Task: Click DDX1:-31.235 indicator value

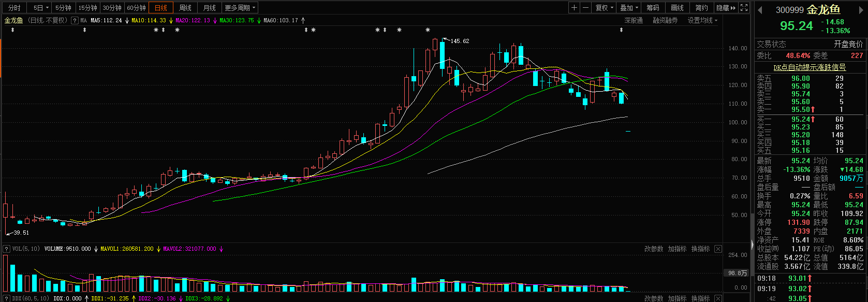Action: [110, 298]
